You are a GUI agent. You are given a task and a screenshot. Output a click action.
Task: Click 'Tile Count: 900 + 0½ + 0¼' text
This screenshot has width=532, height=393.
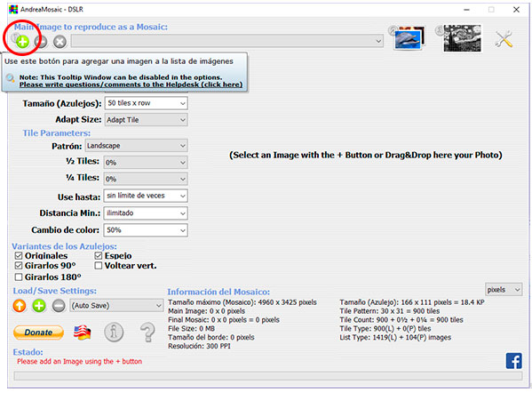coord(401,319)
